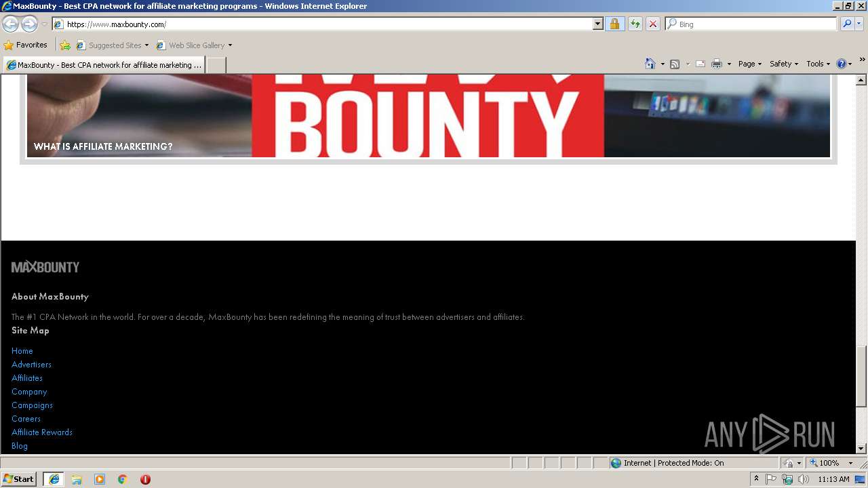Screen dimensions: 868x488
Task: Click the Home toolbar icon
Action: click(x=650, y=64)
